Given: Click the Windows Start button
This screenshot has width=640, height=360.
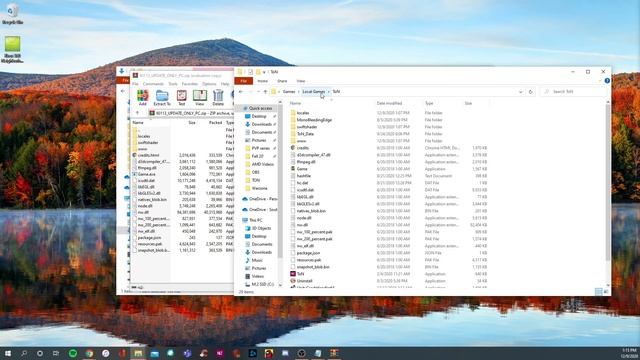Looking at the screenshot, I should [7, 353].
